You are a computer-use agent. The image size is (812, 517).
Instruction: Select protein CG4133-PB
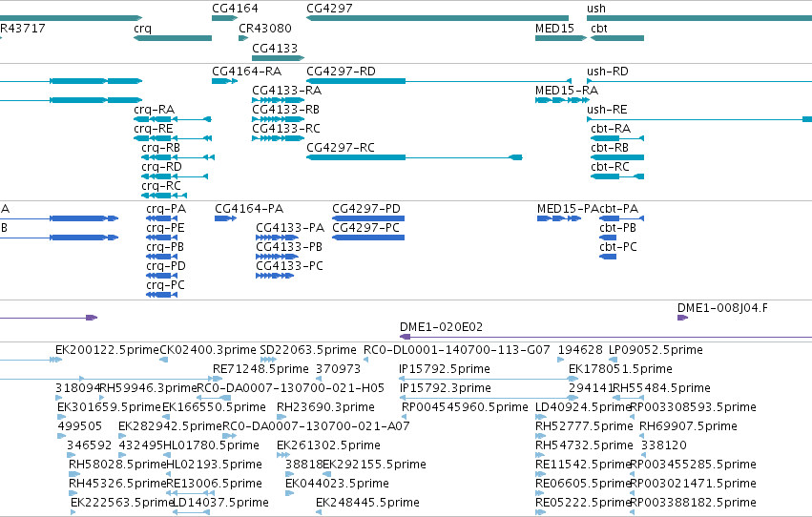pos(289,247)
